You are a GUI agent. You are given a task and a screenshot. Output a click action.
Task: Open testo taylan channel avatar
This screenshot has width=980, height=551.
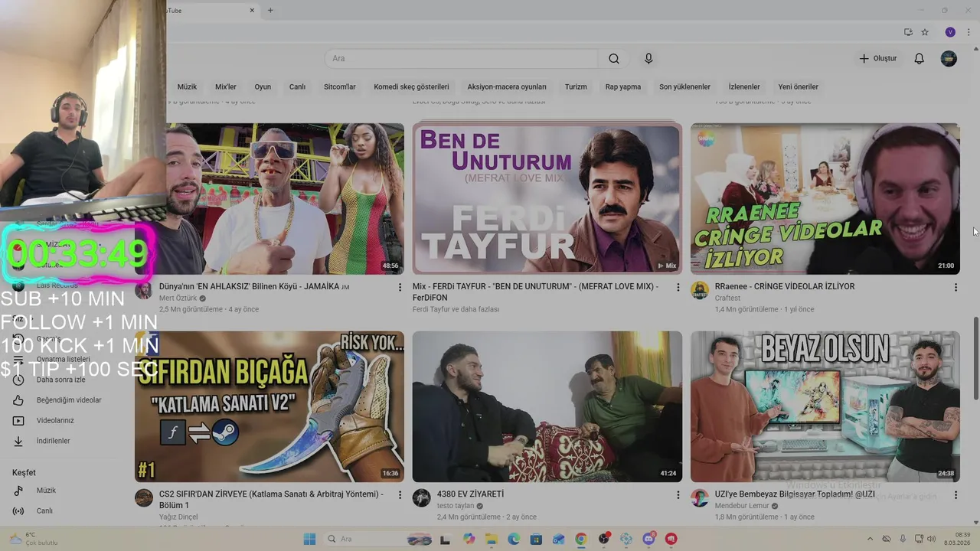pos(422,498)
